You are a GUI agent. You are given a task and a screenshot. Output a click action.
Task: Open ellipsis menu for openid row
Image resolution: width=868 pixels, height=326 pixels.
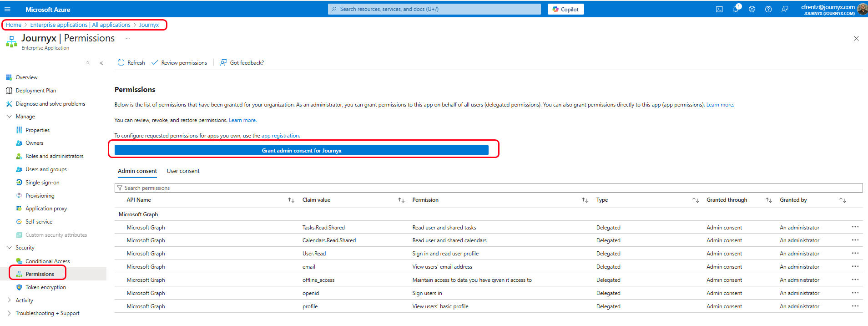pos(855,293)
